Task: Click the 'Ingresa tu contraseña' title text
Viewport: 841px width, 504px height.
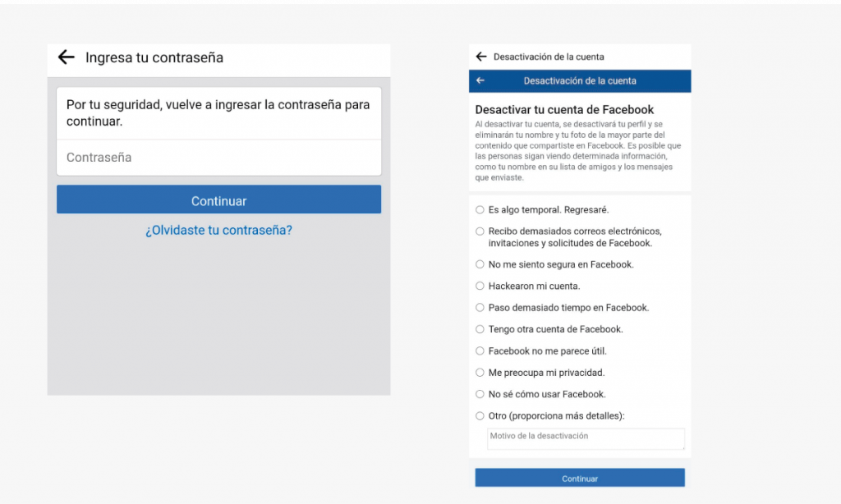Action: coord(154,57)
